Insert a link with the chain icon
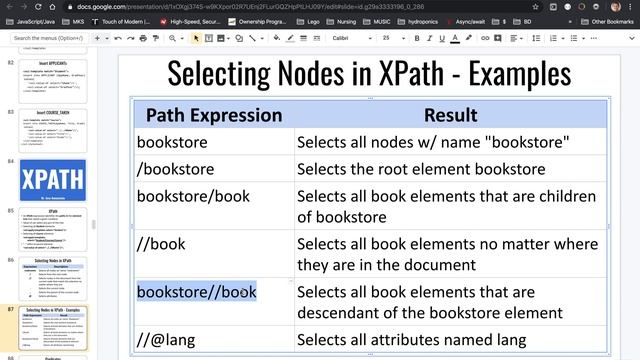 click(x=485, y=38)
